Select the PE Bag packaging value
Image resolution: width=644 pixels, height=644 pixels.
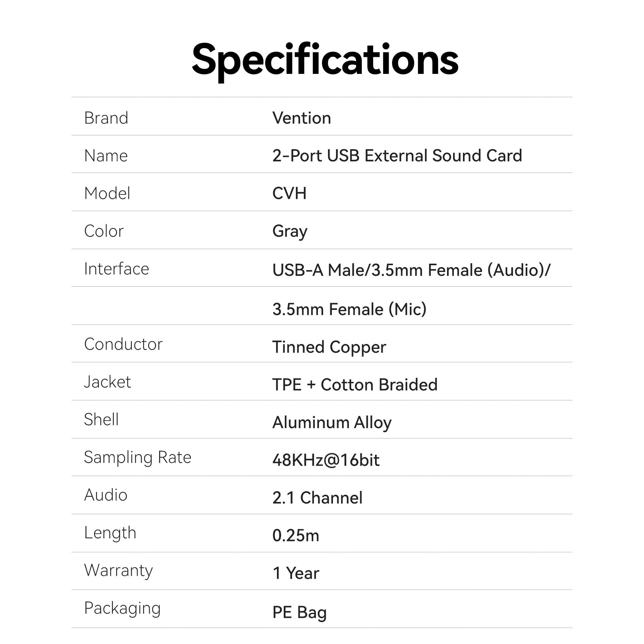point(299,613)
